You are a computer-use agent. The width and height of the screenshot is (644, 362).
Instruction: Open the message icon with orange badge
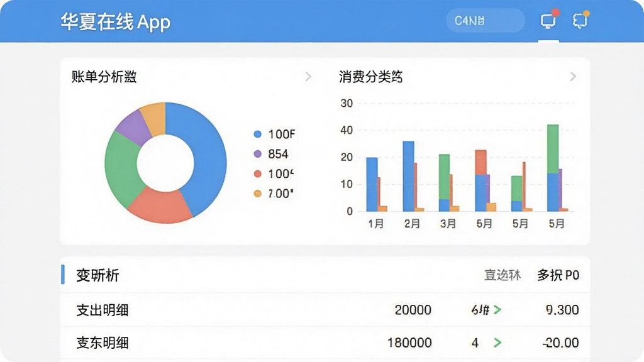pos(580,19)
